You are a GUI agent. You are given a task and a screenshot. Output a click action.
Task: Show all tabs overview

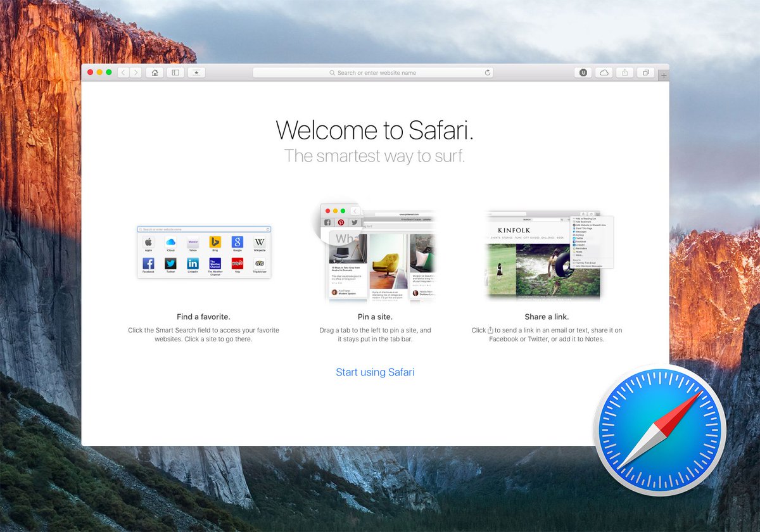pos(646,73)
